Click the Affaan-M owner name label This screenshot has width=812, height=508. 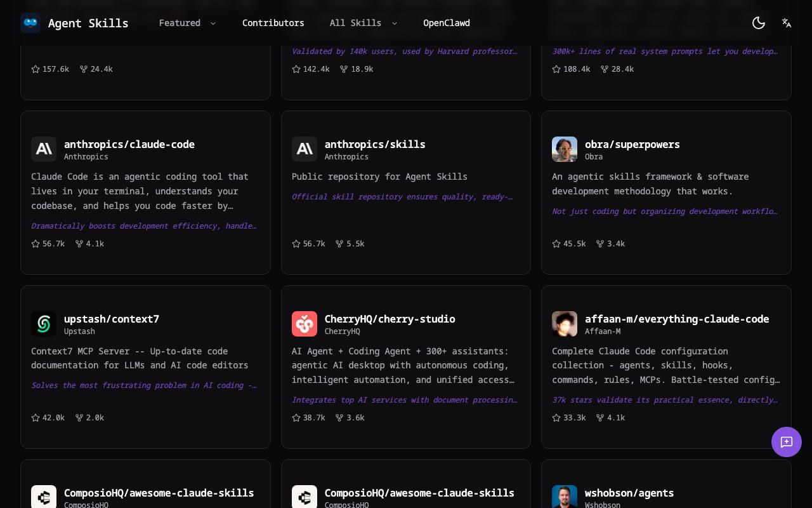(x=603, y=331)
